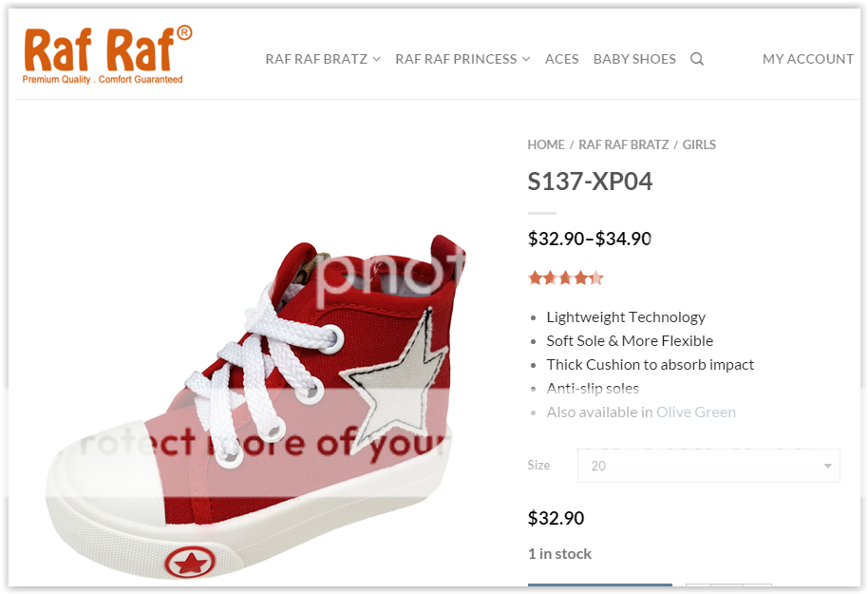Click the $32.90–$34.90 price range
This screenshot has height=594, width=868.
pos(589,239)
